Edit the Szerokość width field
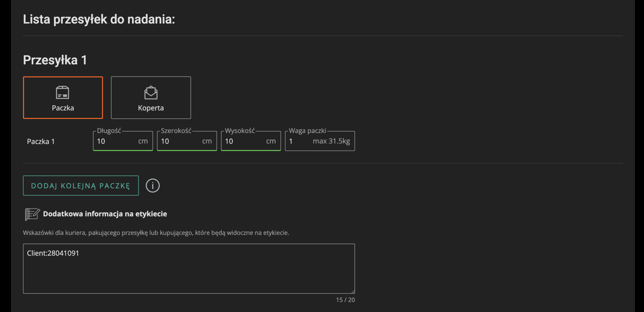The width and height of the screenshot is (644, 312). [187, 141]
